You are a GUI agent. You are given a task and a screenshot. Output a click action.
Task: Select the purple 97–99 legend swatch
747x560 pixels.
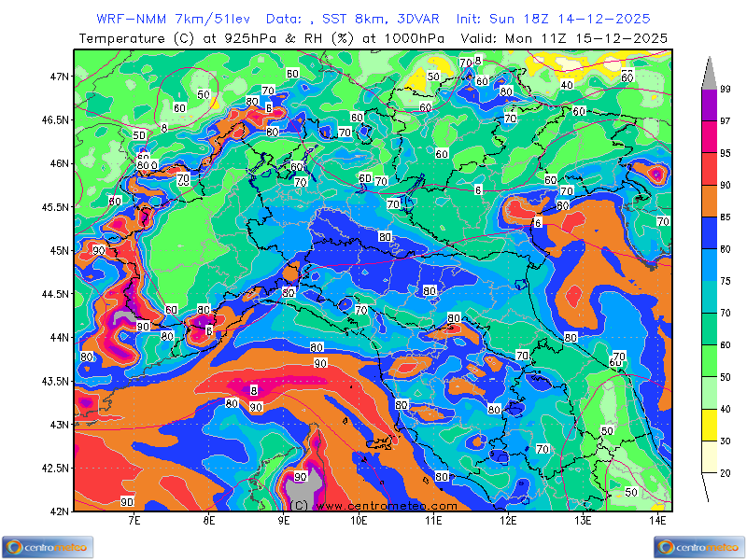pyautogui.click(x=710, y=105)
